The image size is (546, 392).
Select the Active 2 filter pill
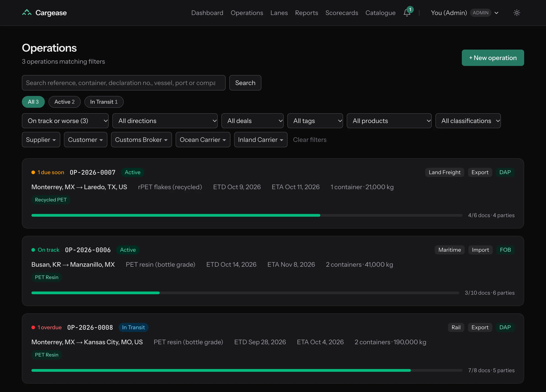pyautogui.click(x=64, y=102)
